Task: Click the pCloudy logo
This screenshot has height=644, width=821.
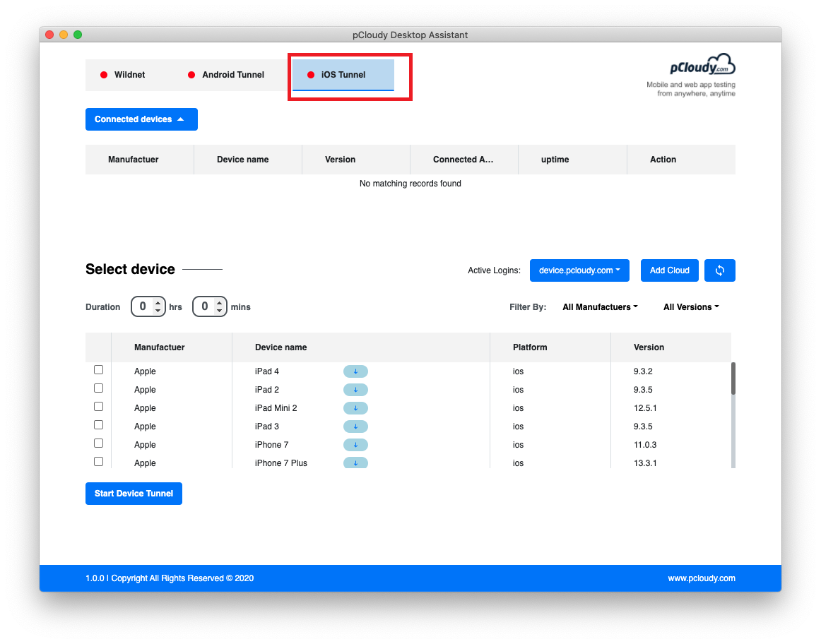Action: click(702, 66)
